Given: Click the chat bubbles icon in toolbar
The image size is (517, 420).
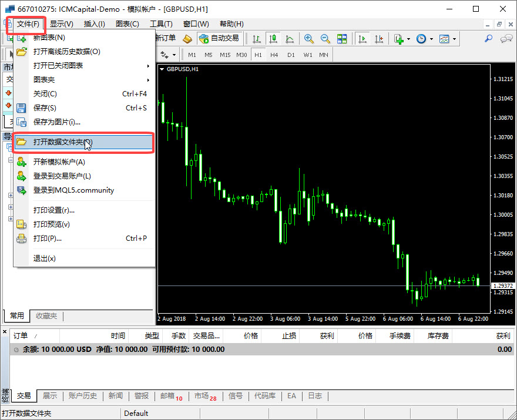Looking at the screenshot, I should 506,39.
